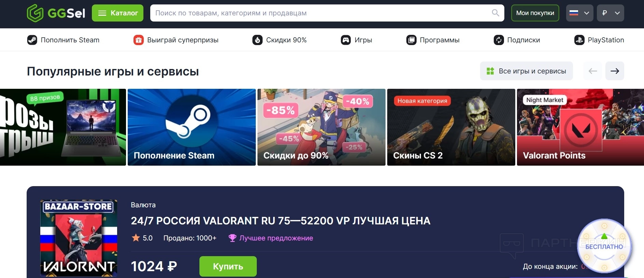This screenshot has height=278, width=644.
Task: Spin the БЕСПЛАТНО prize wheel widget
Action: coord(604,246)
